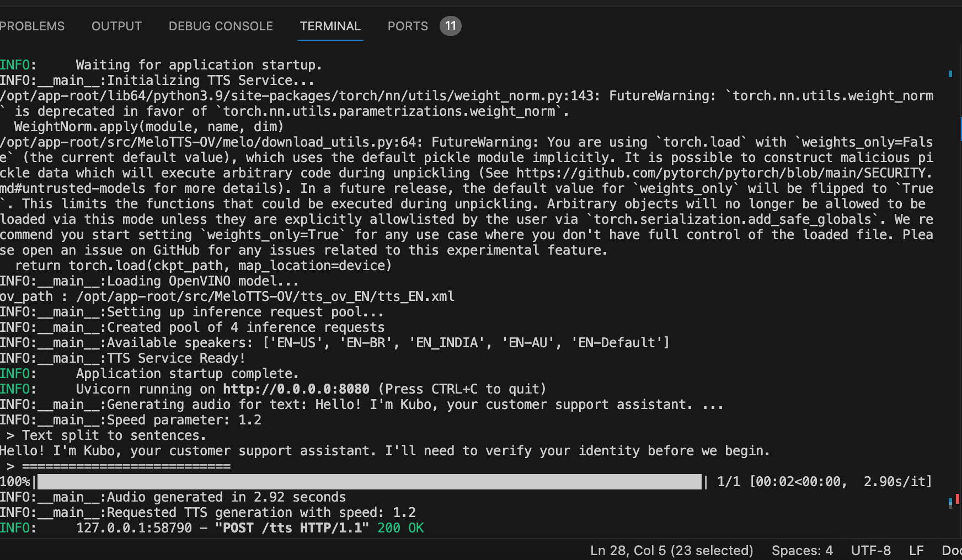The height and width of the screenshot is (560, 962).
Task: Change indentation via Spaces: 4
Action: tap(802, 550)
